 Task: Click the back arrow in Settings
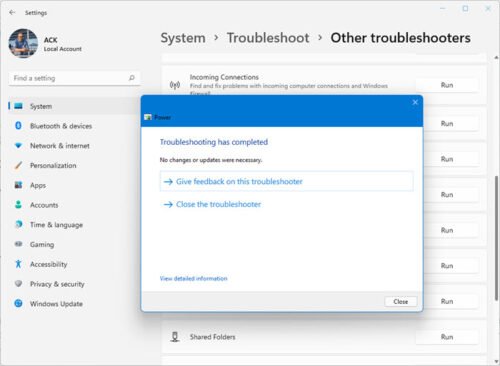12,12
